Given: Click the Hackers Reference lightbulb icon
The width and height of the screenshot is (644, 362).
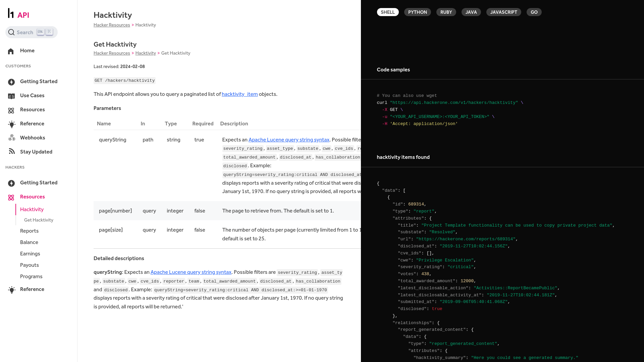Looking at the screenshot, I should [x=12, y=290].
